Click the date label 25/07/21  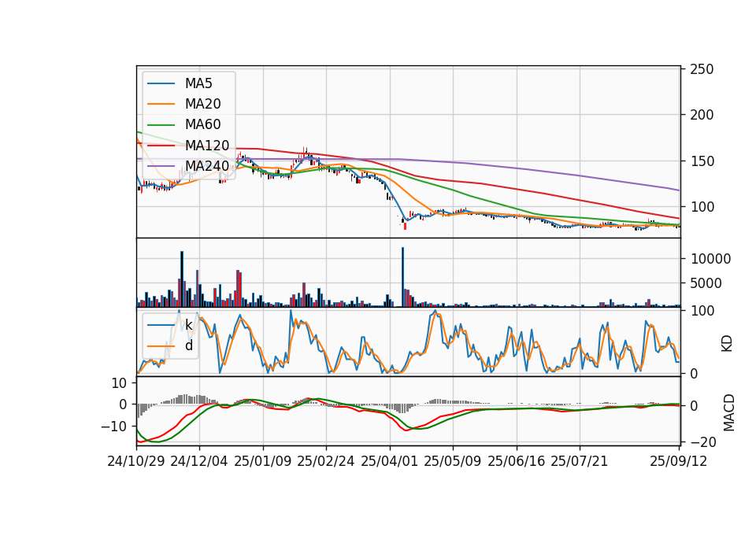click(580, 461)
